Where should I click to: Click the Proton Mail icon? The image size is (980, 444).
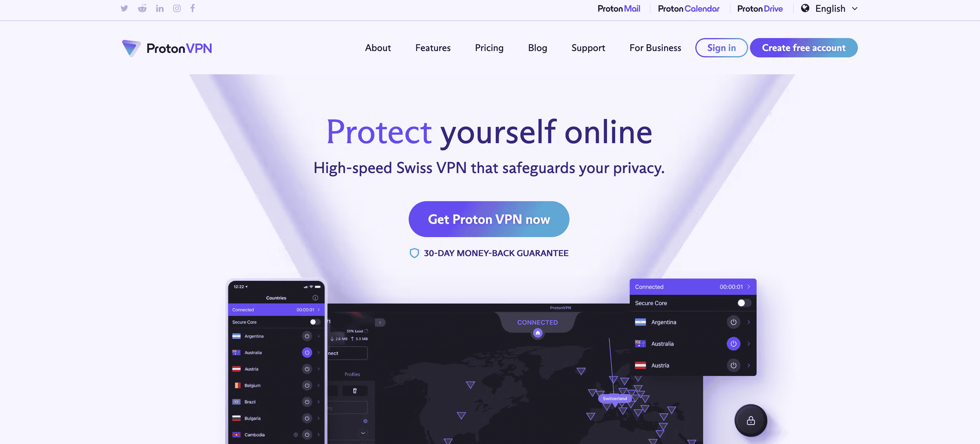619,8
